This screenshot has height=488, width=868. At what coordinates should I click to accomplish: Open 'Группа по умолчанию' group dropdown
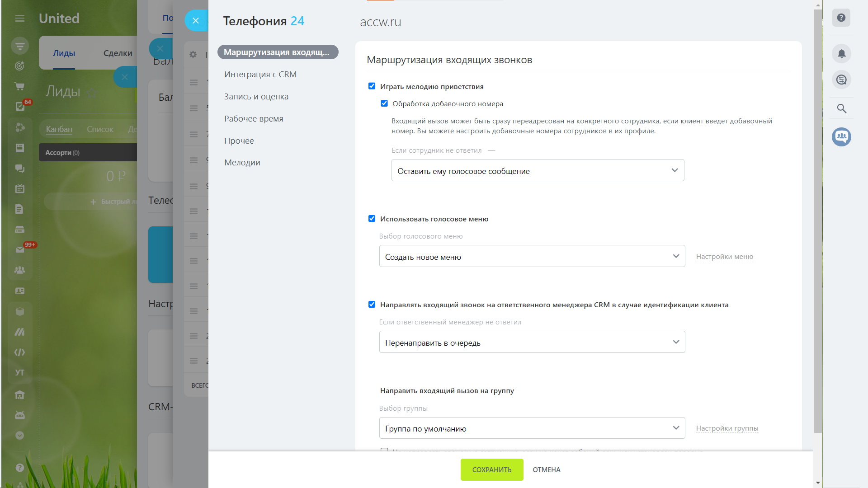pos(532,428)
